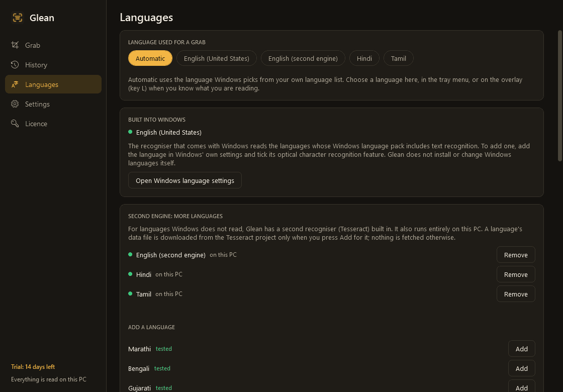Click the Licence key icon
Screen dimensions: 563x392
[15, 124]
